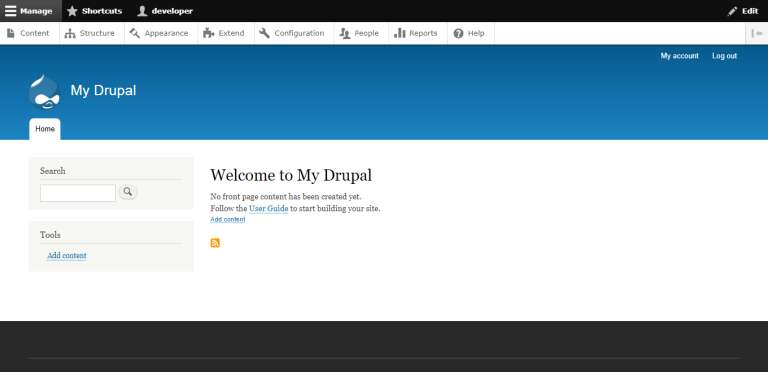The height and width of the screenshot is (372, 768).
Task: Open Content in admin toolbar
Action: (28, 33)
